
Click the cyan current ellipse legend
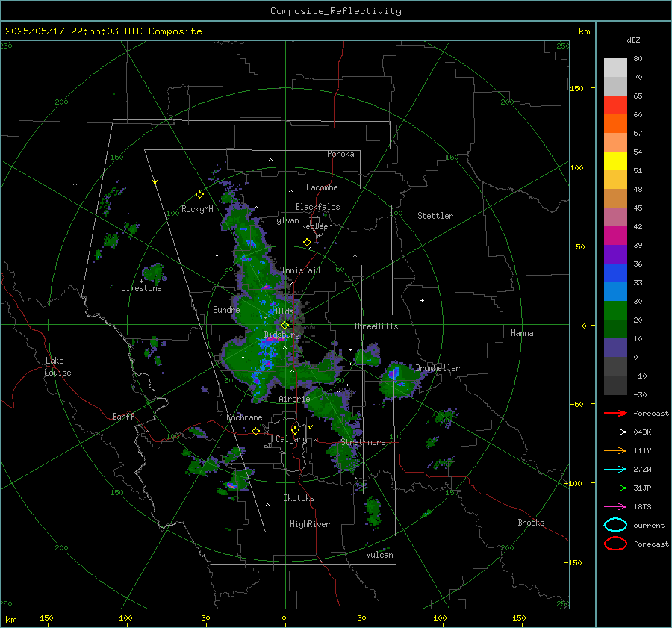pos(615,525)
